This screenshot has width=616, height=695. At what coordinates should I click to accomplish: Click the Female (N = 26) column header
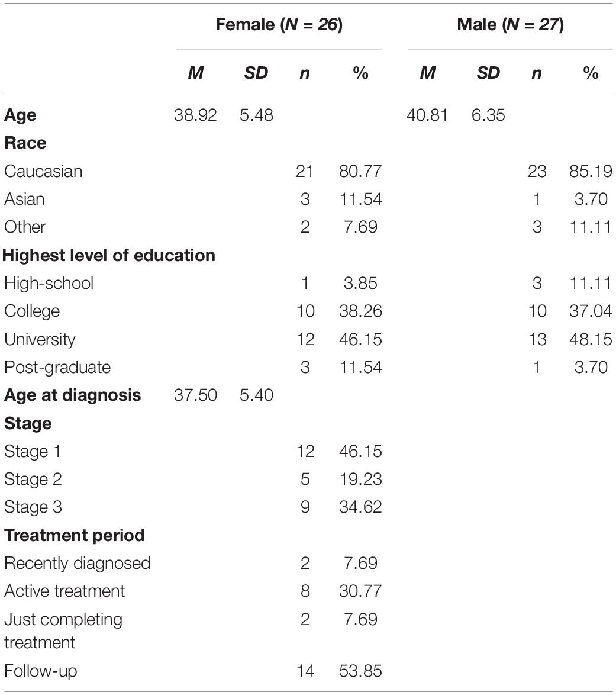tap(279, 24)
